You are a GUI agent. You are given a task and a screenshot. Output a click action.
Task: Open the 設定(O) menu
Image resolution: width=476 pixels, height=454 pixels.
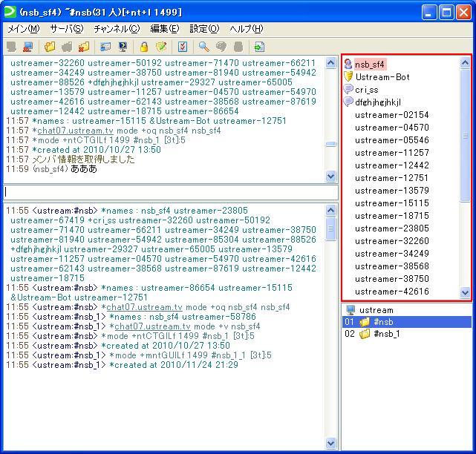point(204,29)
